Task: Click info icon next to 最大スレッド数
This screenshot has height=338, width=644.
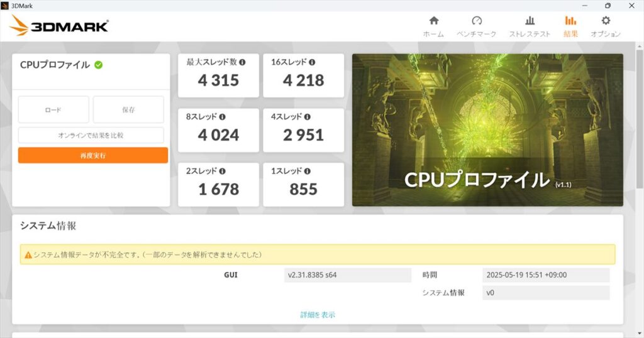Action: (x=242, y=62)
